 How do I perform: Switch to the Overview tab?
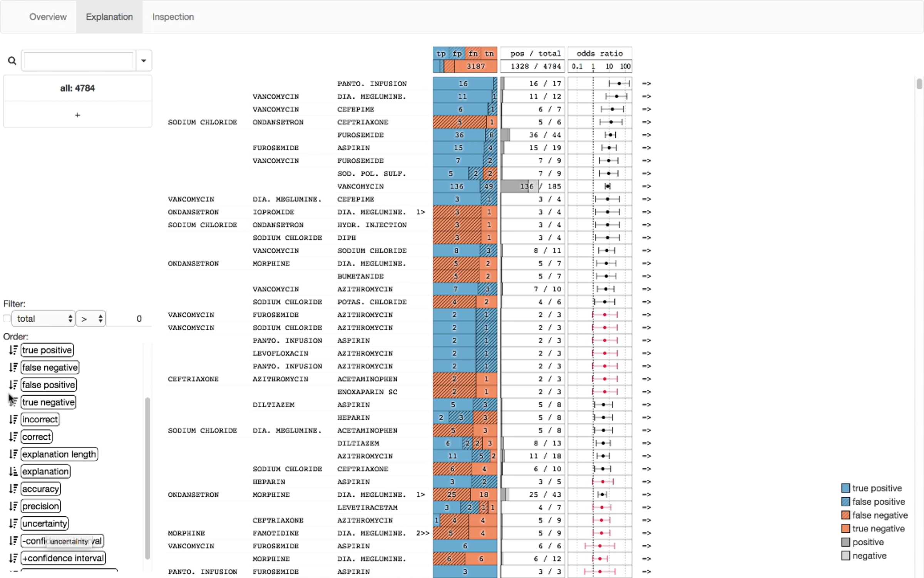coord(48,17)
